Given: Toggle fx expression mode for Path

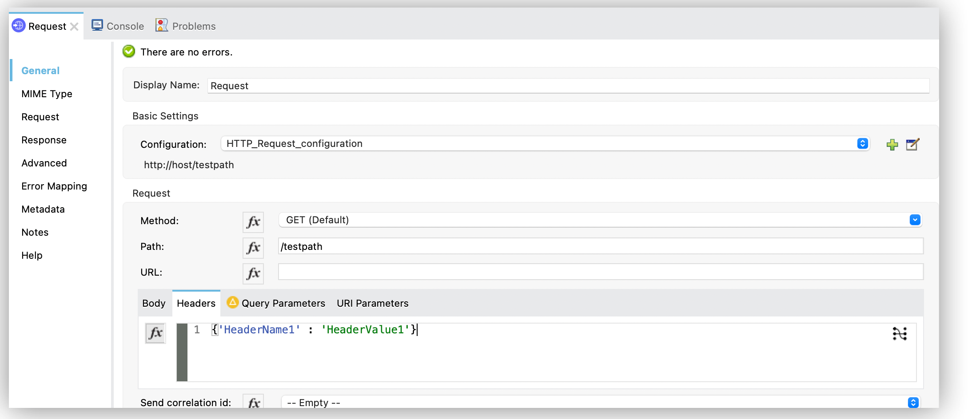Looking at the screenshot, I should tap(253, 248).
